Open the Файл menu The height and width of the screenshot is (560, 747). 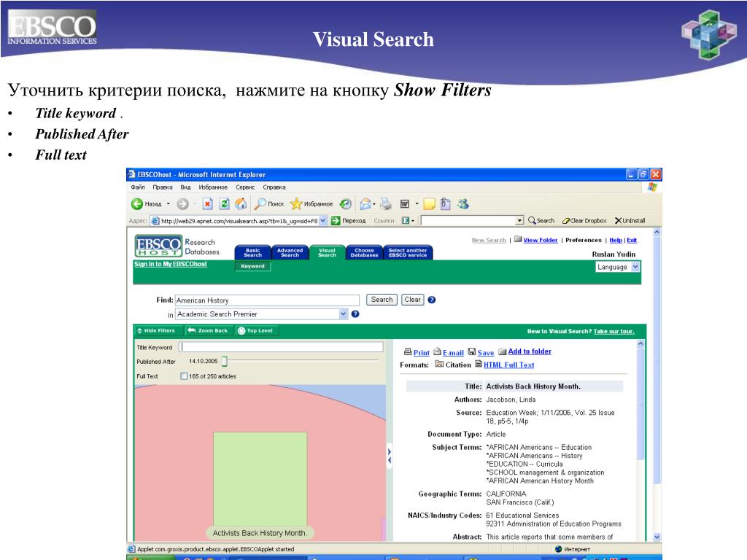(138, 187)
